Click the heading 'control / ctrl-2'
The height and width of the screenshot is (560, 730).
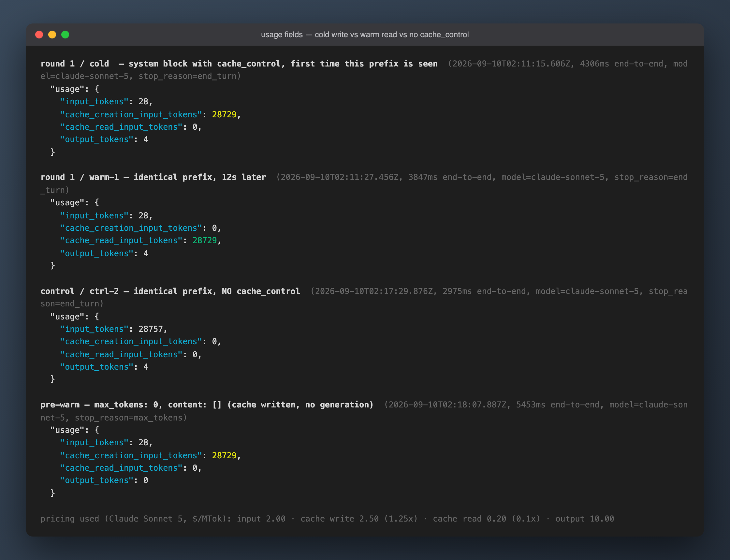[x=80, y=291]
